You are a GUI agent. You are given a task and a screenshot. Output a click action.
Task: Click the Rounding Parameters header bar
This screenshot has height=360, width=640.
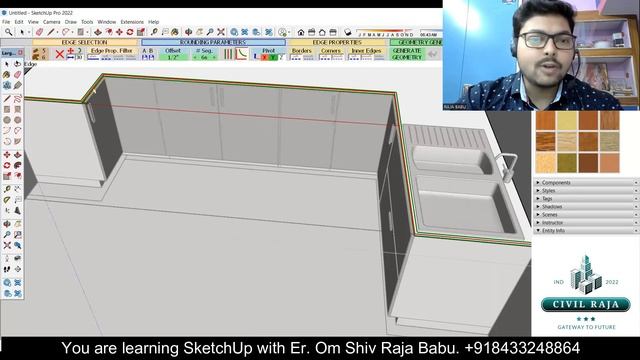(x=213, y=42)
